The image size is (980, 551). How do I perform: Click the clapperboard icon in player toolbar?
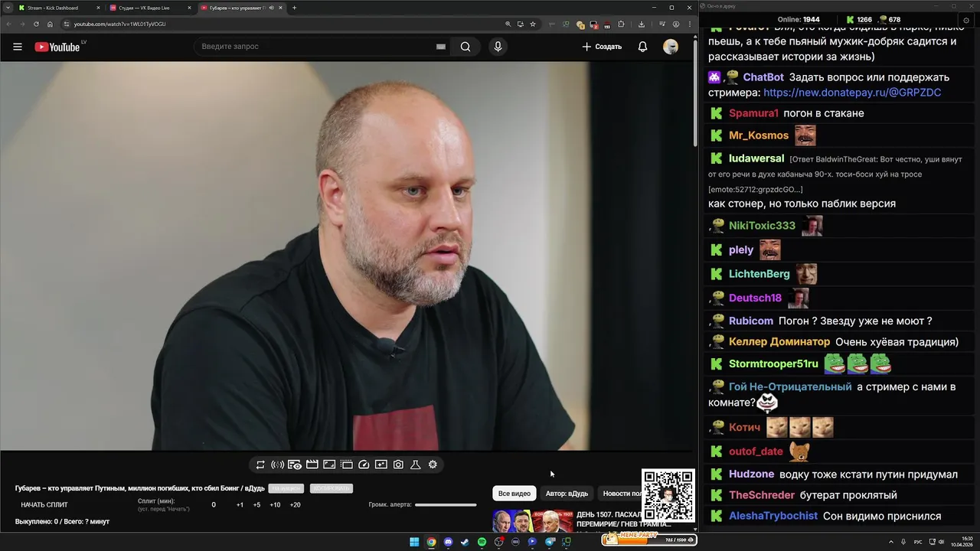(312, 465)
